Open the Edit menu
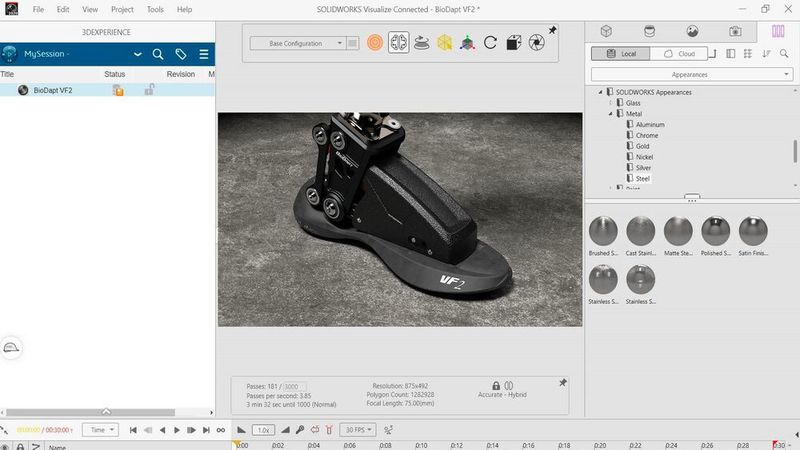Viewport: 800px width, 450px height. click(63, 9)
